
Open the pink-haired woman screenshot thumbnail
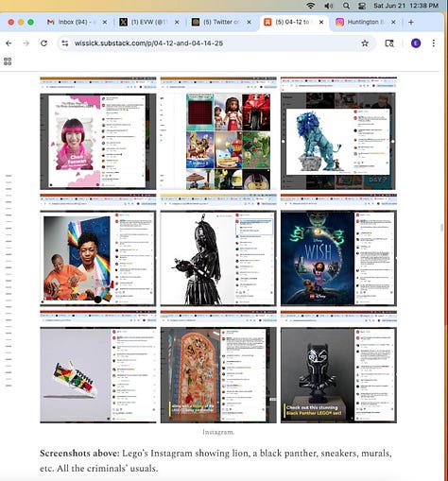[98, 133]
